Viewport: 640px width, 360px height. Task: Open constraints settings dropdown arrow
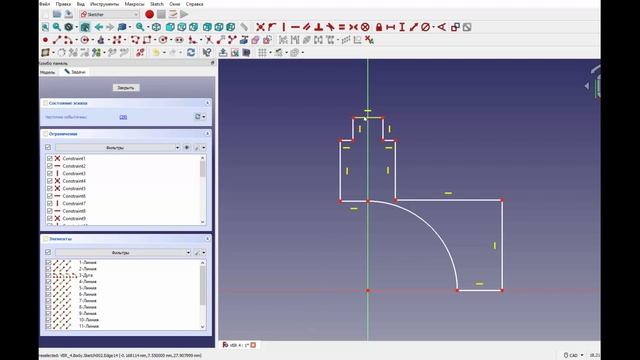(204, 147)
